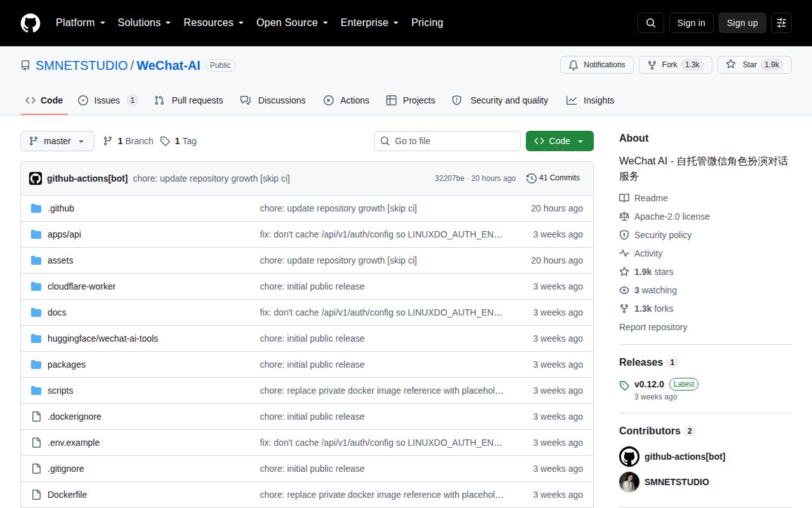Open the search magnifier icon in the header

[x=651, y=23]
